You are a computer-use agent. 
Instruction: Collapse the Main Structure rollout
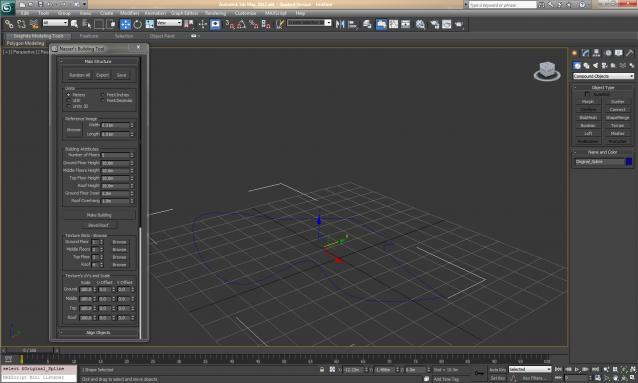coord(98,61)
